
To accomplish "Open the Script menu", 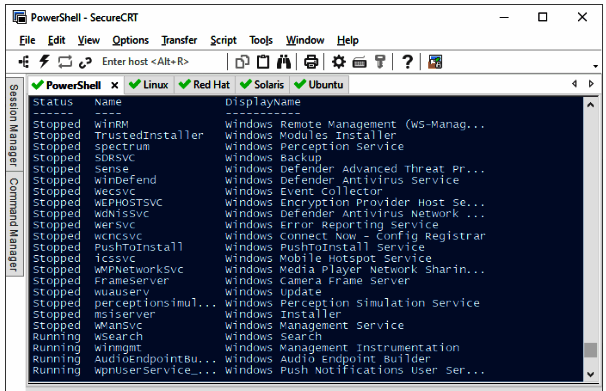I will tap(223, 40).
